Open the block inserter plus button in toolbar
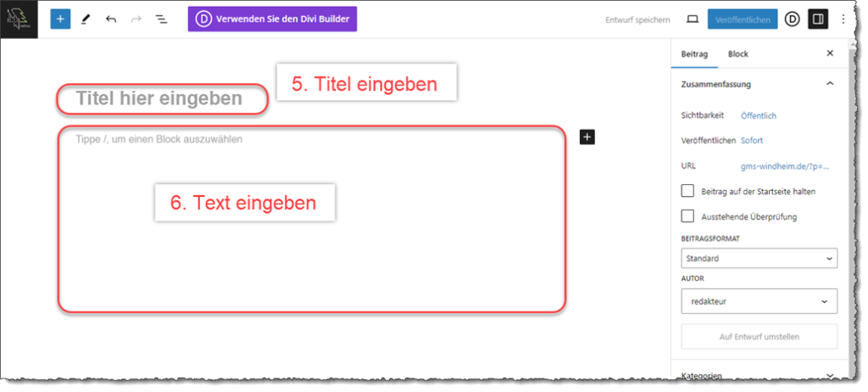 coord(60,20)
